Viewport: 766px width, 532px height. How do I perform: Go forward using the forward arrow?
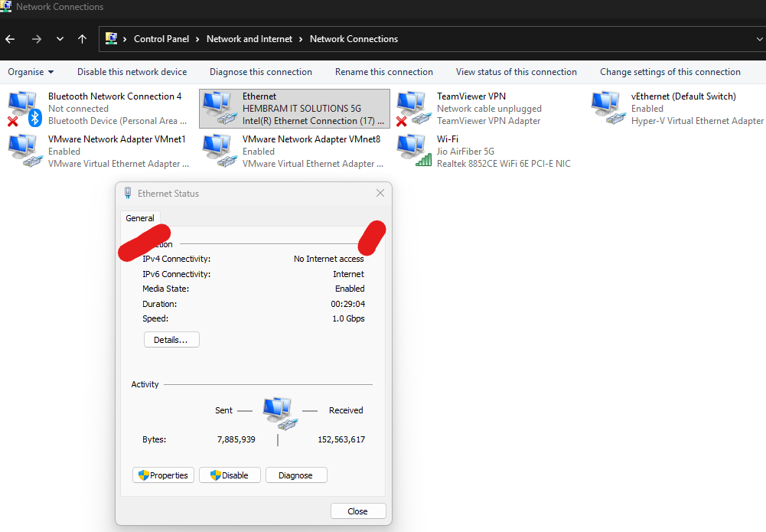[x=37, y=39]
